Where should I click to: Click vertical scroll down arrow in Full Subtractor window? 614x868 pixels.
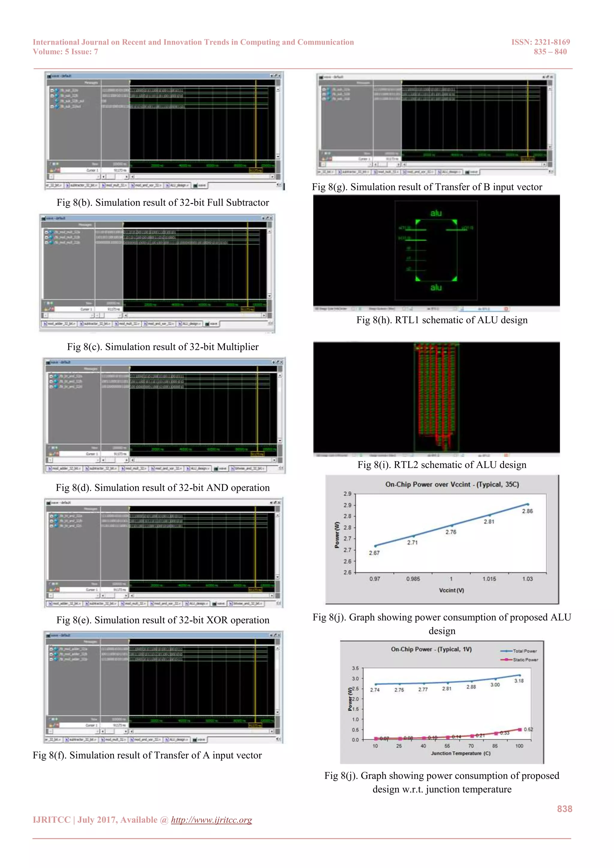click(x=278, y=156)
